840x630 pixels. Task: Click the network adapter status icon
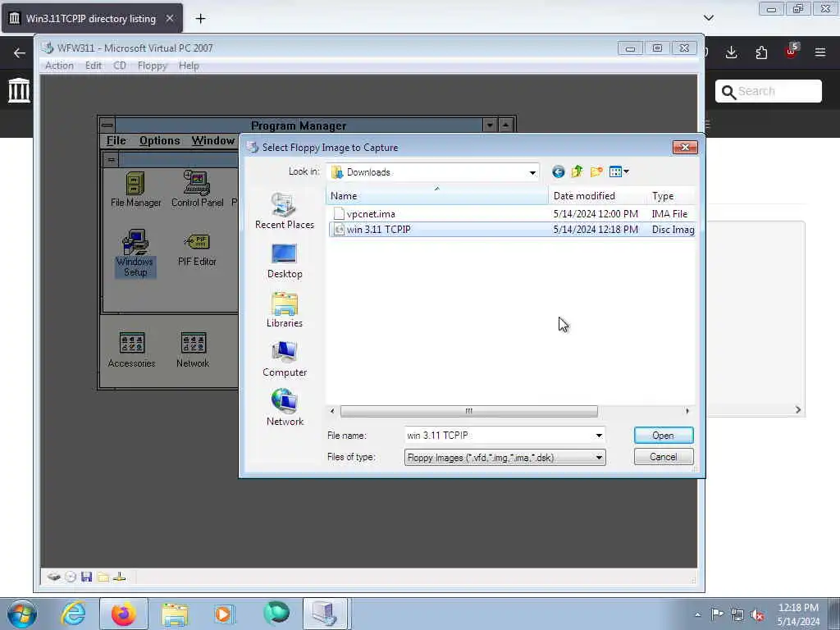120,577
